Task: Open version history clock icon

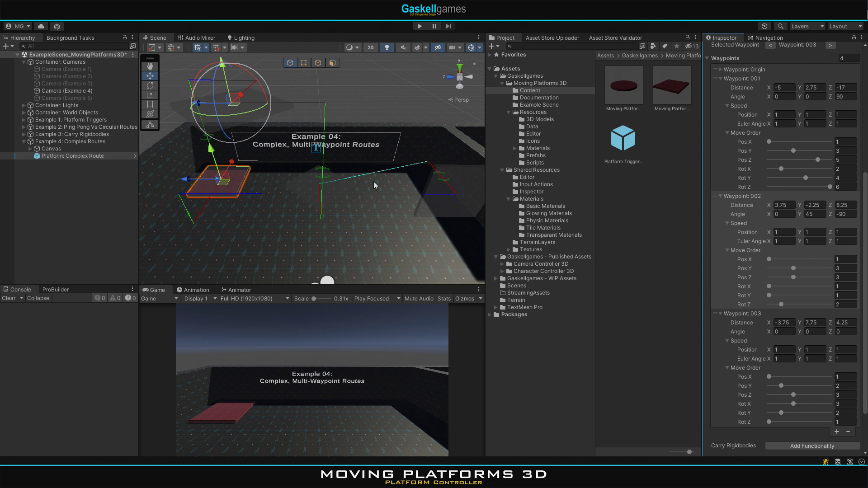Action: [764, 26]
